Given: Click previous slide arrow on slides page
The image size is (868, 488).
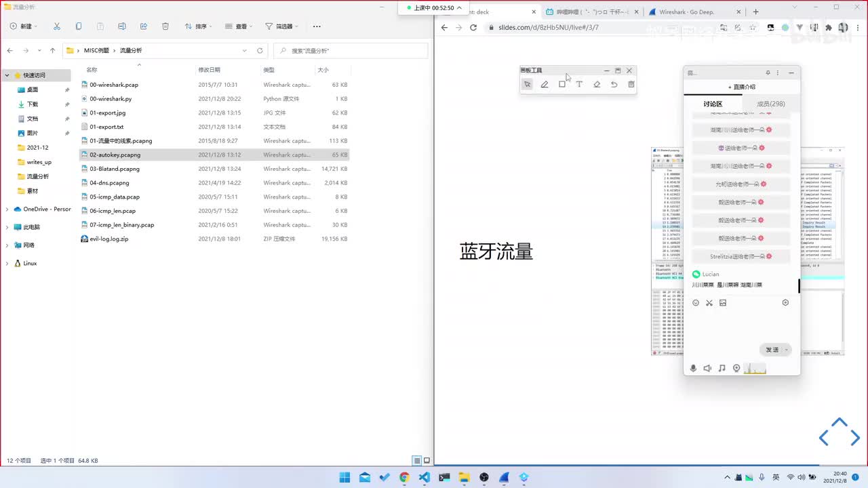Looking at the screenshot, I should pyautogui.click(x=824, y=438).
